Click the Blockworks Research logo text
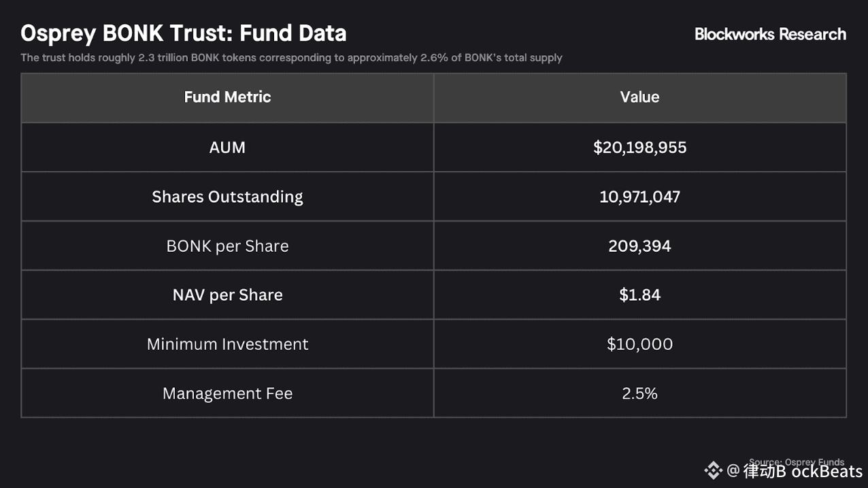Viewport: 868px width, 488px height. tap(770, 34)
